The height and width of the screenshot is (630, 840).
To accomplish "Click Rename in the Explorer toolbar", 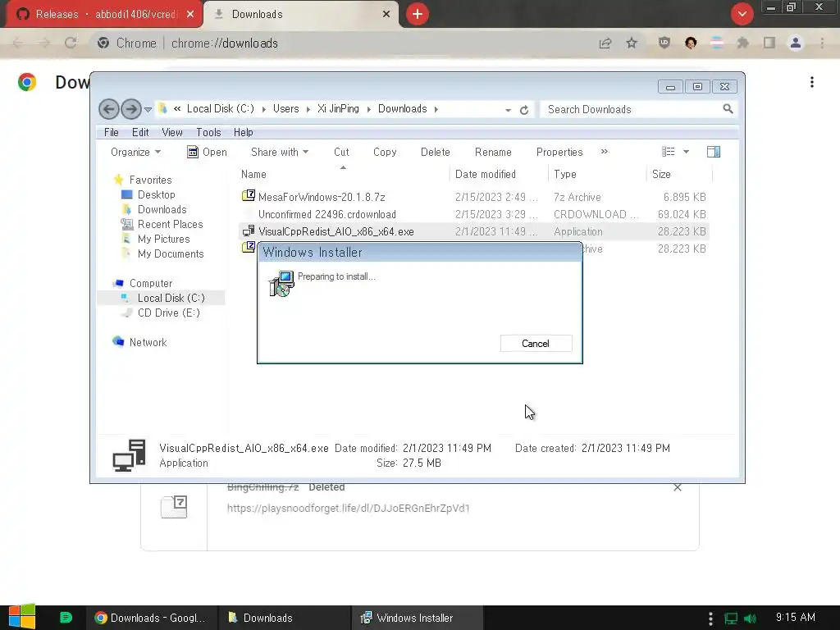I will point(493,152).
